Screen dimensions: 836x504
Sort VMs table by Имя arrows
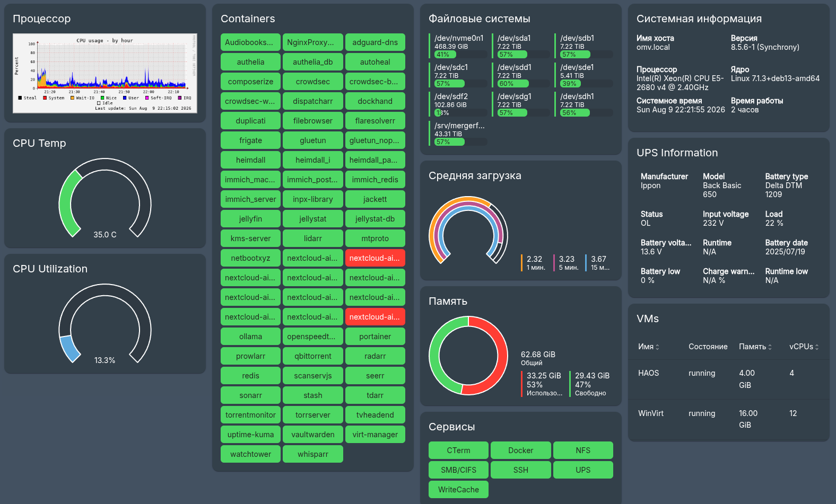657,347
